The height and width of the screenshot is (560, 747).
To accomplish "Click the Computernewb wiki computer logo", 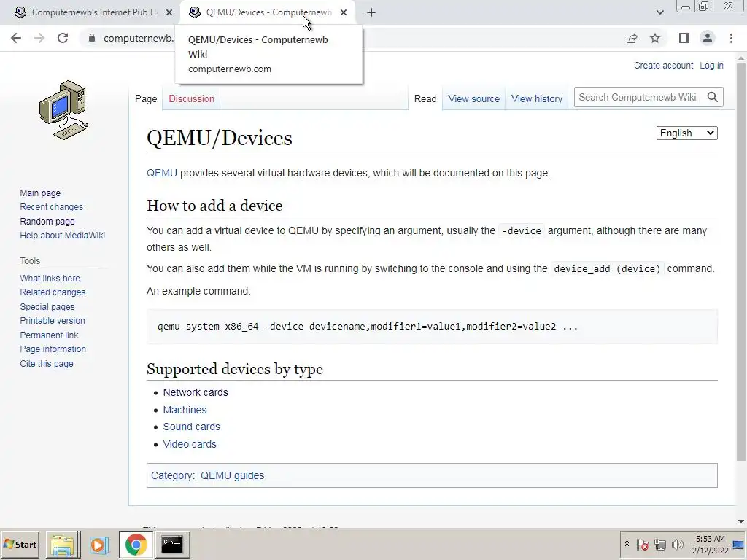I will [x=64, y=110].
